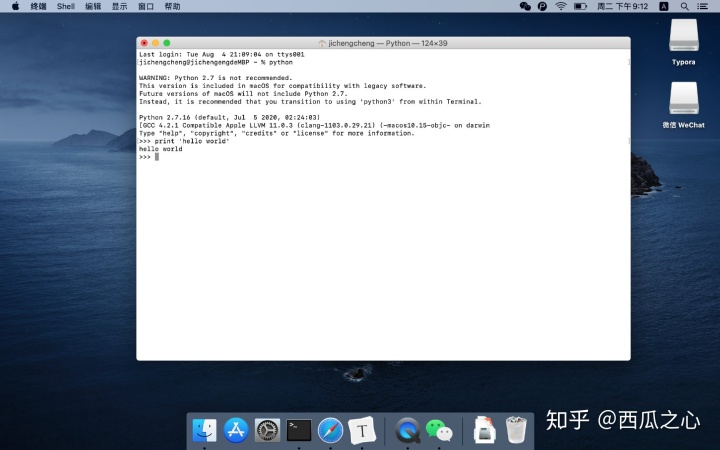
Task: Minimize the Terminal window with the yellow button
Action: point(156,43)
